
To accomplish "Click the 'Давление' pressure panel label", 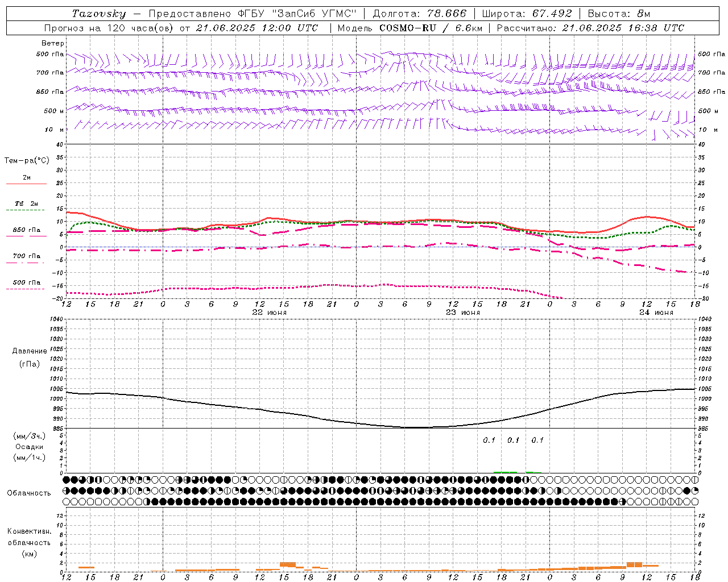I will (30, 351).
